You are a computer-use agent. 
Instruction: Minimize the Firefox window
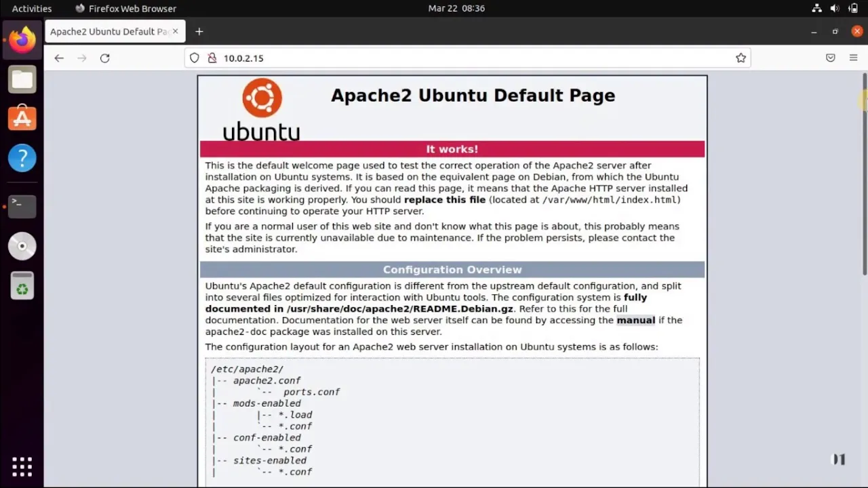pos(814,32)
